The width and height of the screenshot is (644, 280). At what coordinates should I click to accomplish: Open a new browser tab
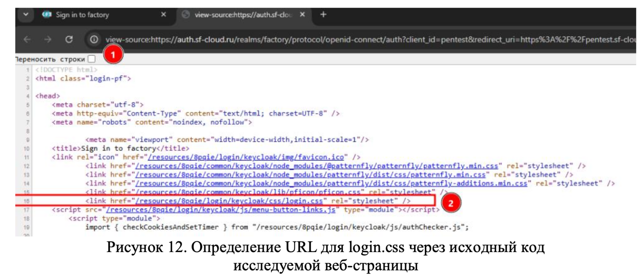point(323,15)
